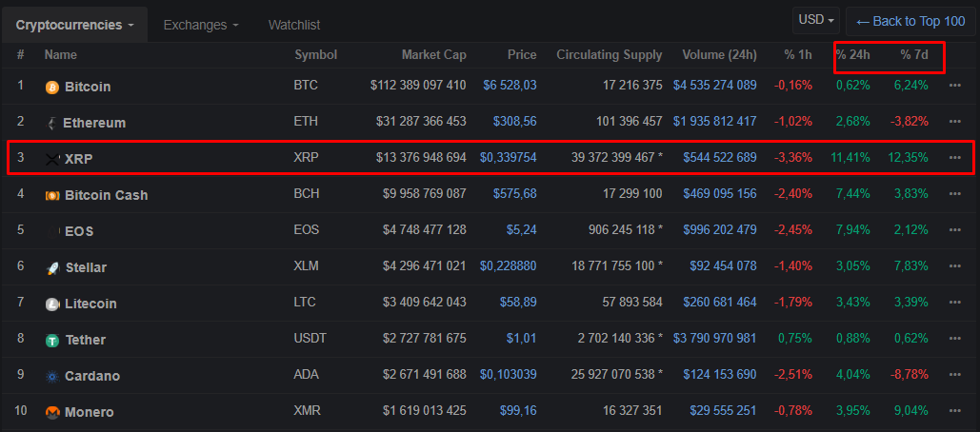Expand the Exchanges dropdown
The image size is (980, 432).
point(200,24)
